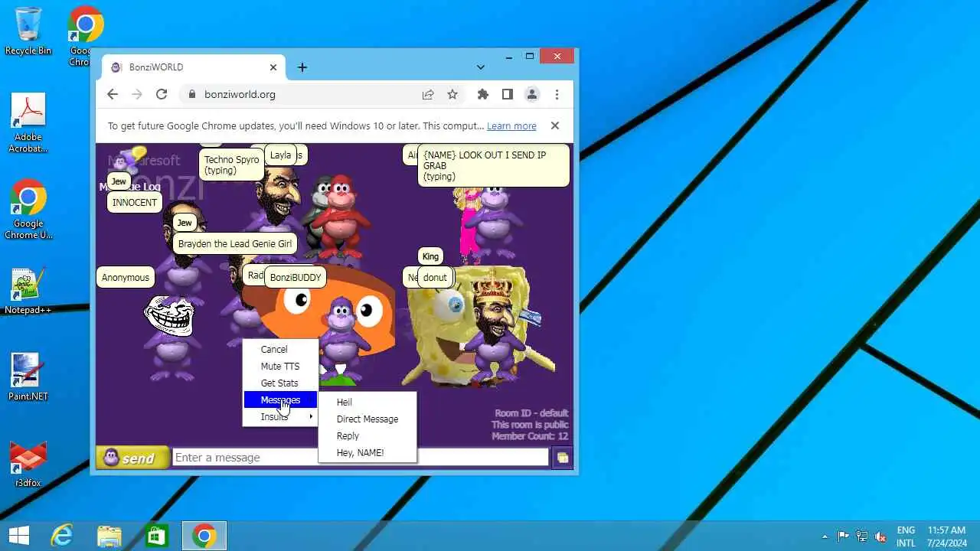
Task: Click the red Bonzi character
Action: (342, 217)
